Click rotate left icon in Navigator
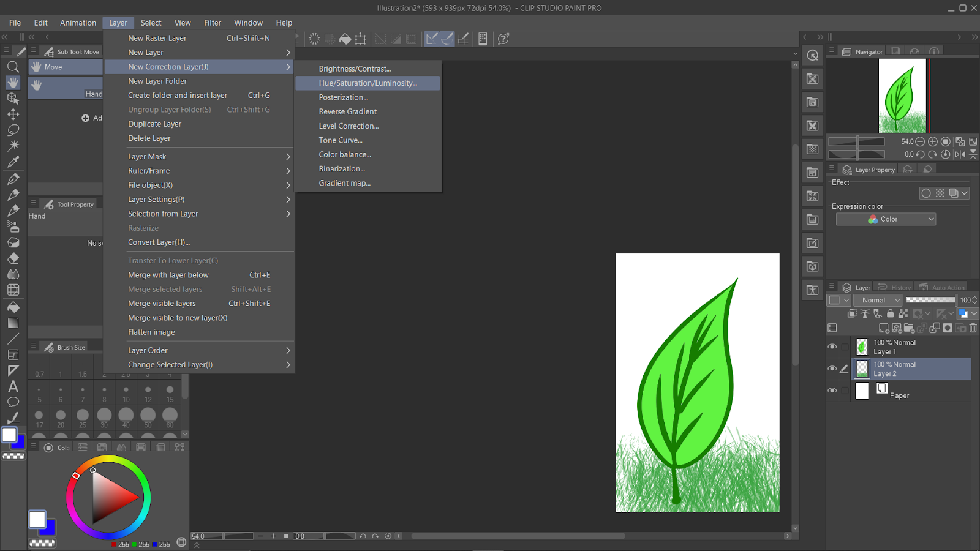 click(920, 154)
